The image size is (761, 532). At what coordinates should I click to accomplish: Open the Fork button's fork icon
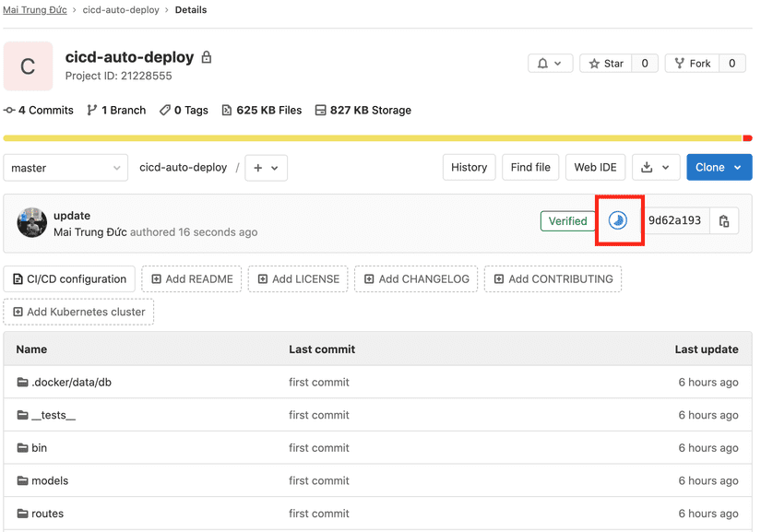(678, 63)
